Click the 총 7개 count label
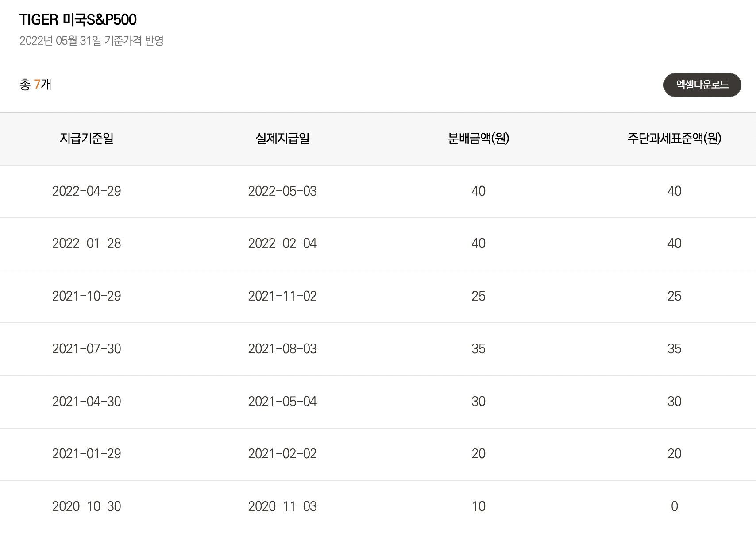This screenshot has height=533, width=756. pos(35,85)
